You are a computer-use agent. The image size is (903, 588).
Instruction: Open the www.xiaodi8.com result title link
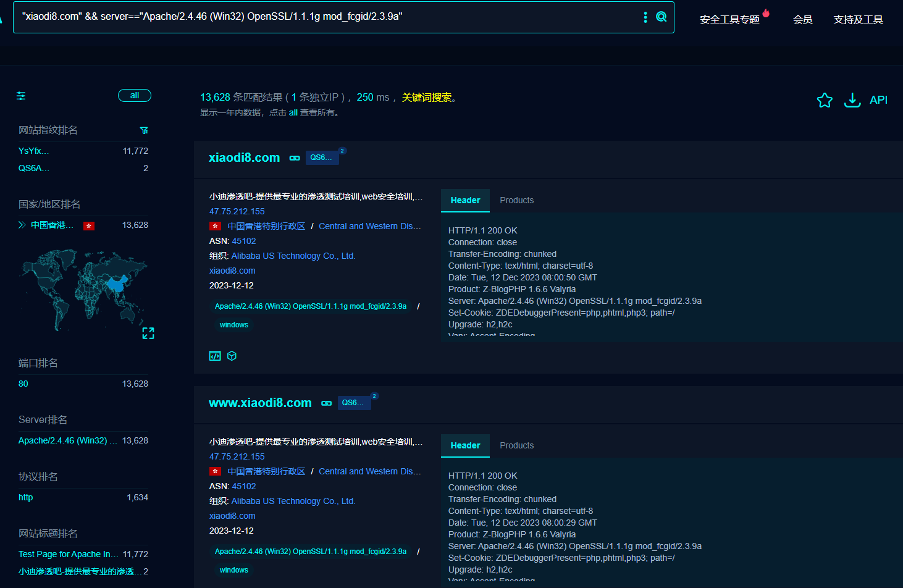[260, 403]
